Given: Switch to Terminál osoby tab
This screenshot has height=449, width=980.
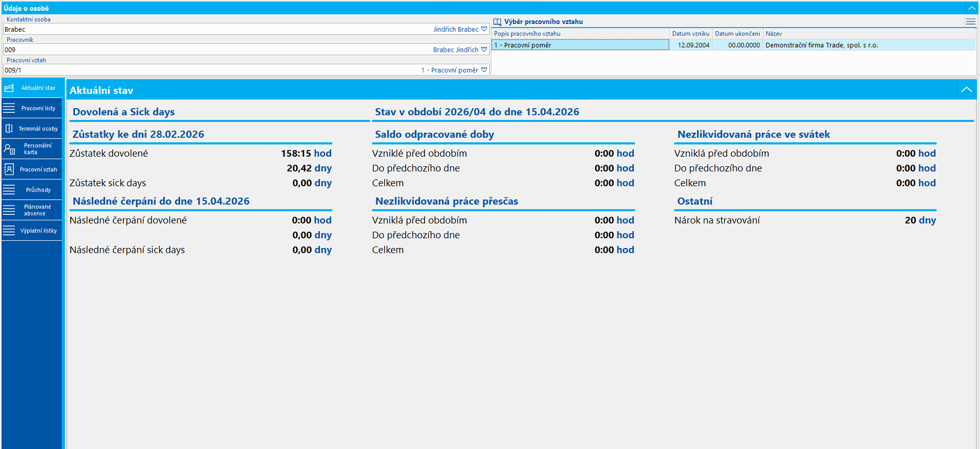Looking at the screenshot, I should coord(32,128).
